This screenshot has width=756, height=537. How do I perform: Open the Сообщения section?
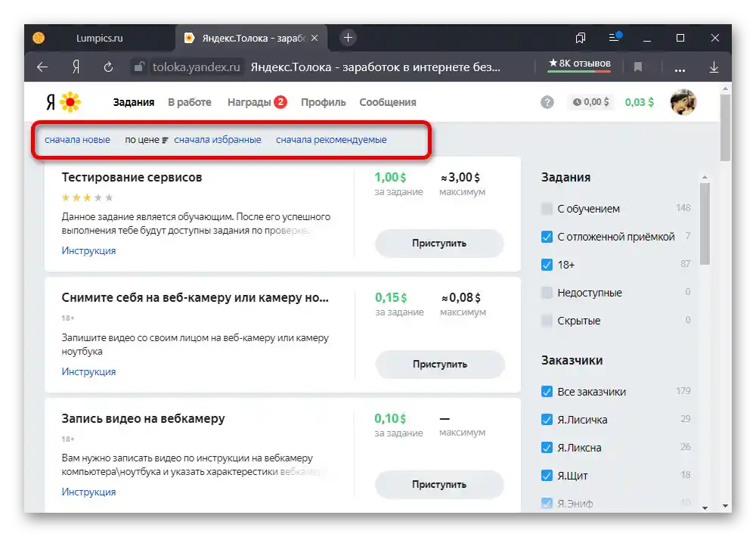click(x=388, y=102)
